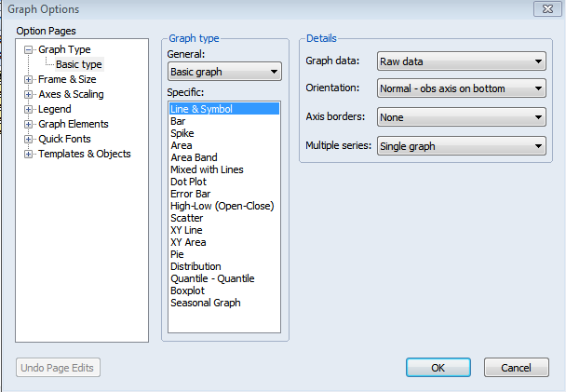
Task: Select the Basic type tree item
Action: tap(78, 64)
